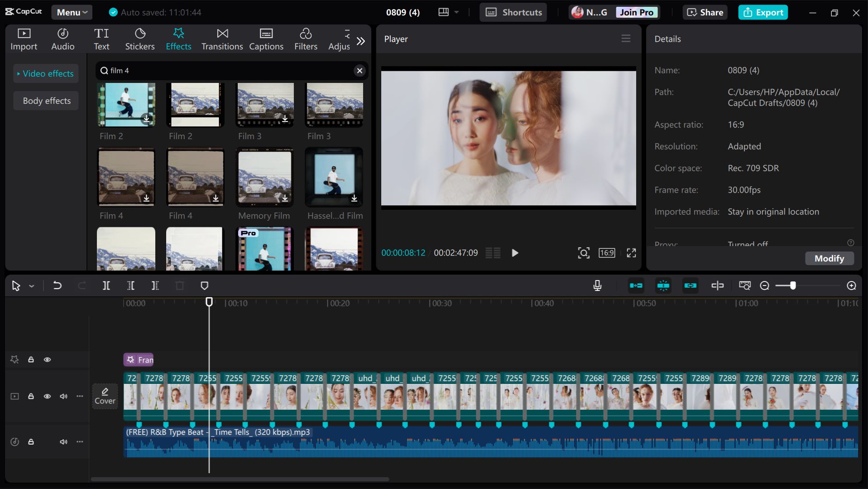This screenshot has height=489, width=868.
Task: Expand more tabs with double chevron
Action: click(x=360, y=41)
